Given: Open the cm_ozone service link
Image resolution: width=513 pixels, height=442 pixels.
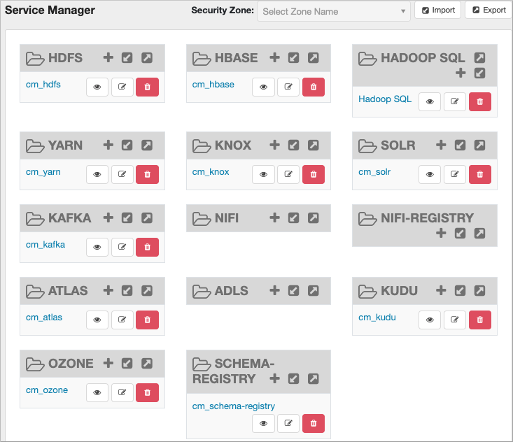Looking at the screenshot, I should tap(47, 390).
